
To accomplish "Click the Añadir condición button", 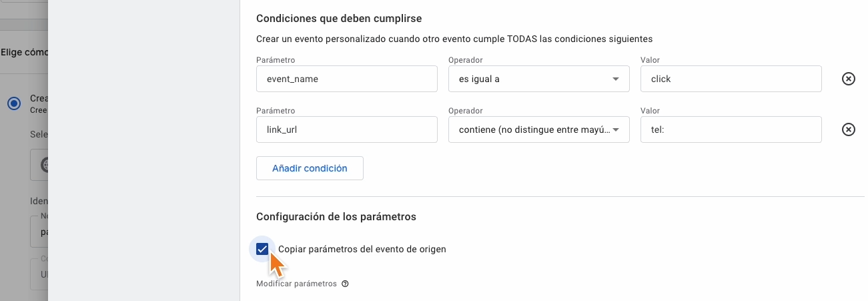I will tap(310, 168).
